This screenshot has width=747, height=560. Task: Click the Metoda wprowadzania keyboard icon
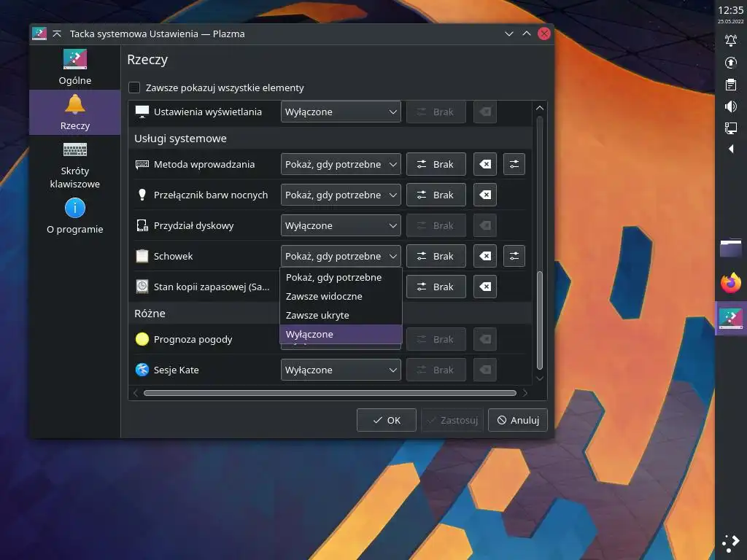tap(142, 164)
